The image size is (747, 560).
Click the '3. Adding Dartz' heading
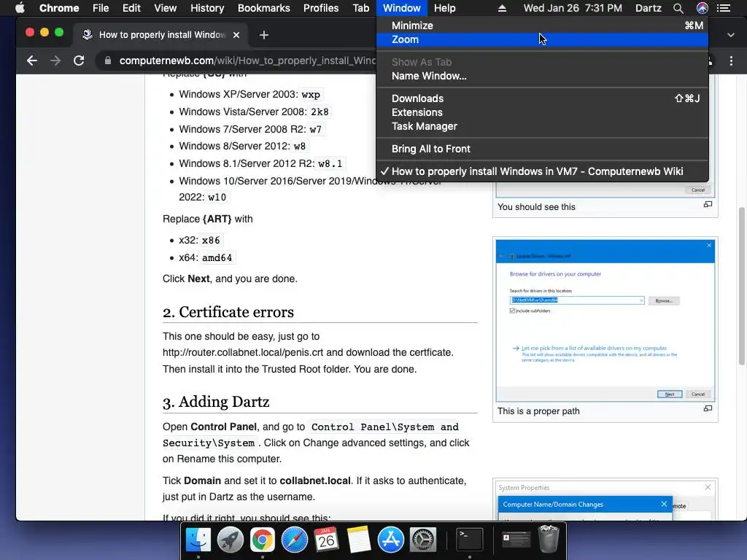pyautogui.click(x=216, y=402)
